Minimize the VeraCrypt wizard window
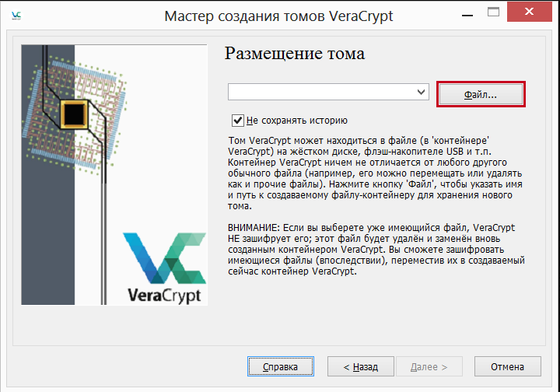 tap(467, 15)
